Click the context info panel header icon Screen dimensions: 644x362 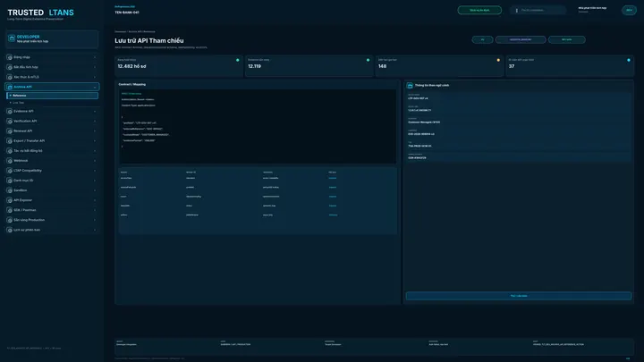(x=410, y=86)
